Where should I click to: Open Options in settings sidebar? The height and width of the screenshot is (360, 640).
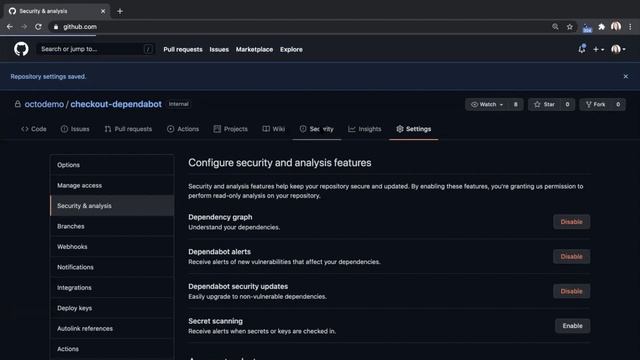pyautogui.click(x=112, y=165)
